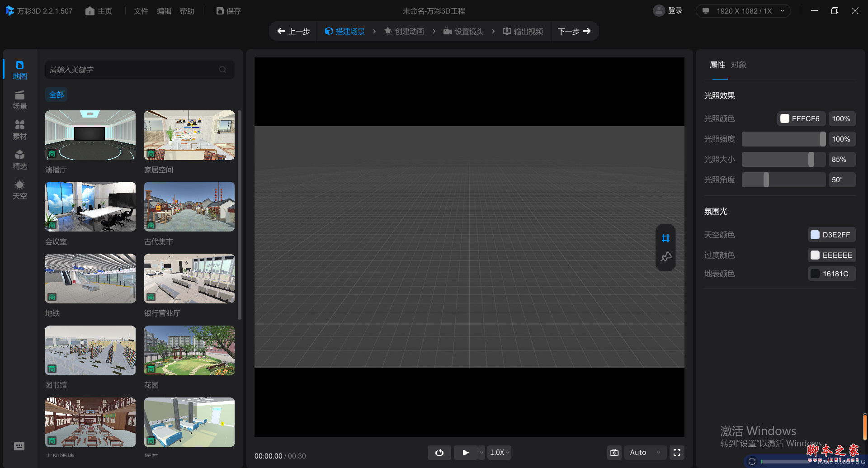Expand the Auto quality dropdown
This screenshot has height=468, width=868.
645,452
